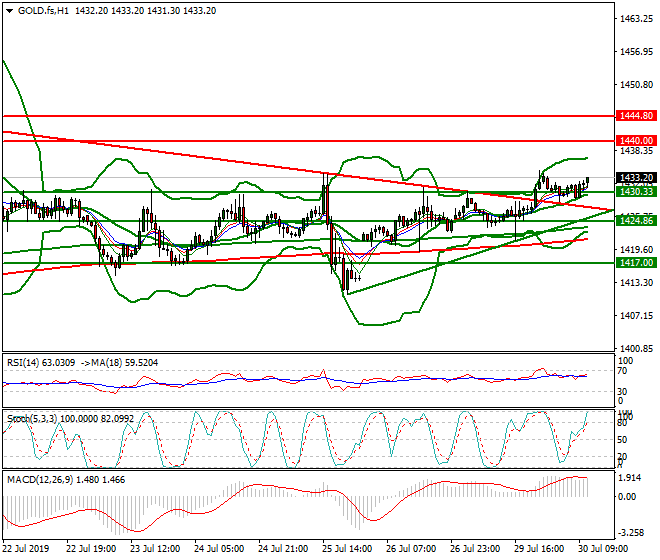Select the 22 Jul 2019 time axis label
This screenshot has height=560, width=660.
[26, 549]
